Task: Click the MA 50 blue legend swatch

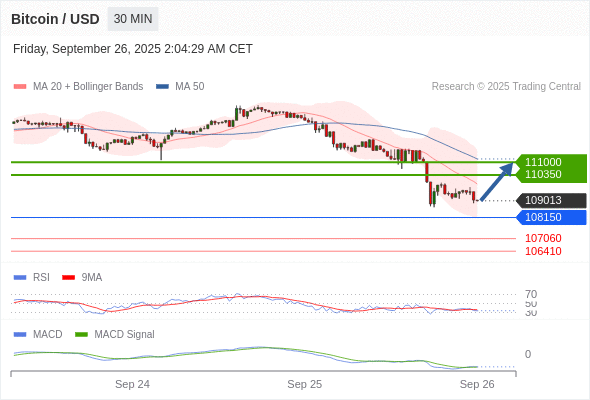Action: (162, 87)
